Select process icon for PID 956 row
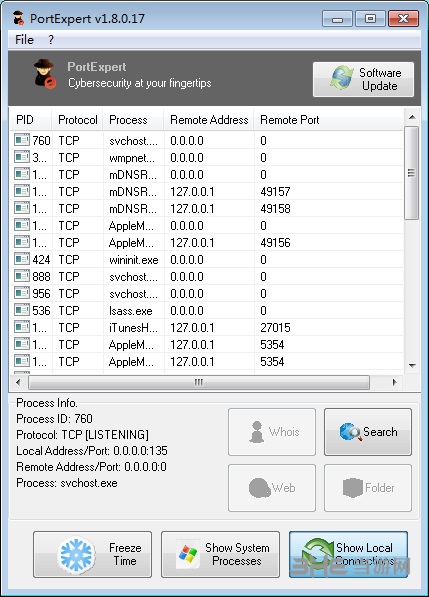 (22, 293)
